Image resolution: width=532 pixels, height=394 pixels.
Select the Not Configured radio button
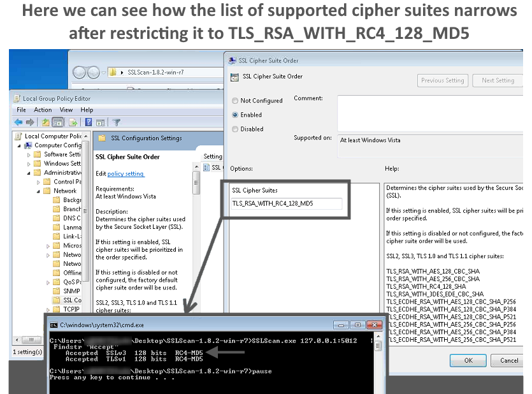[234, 100]
